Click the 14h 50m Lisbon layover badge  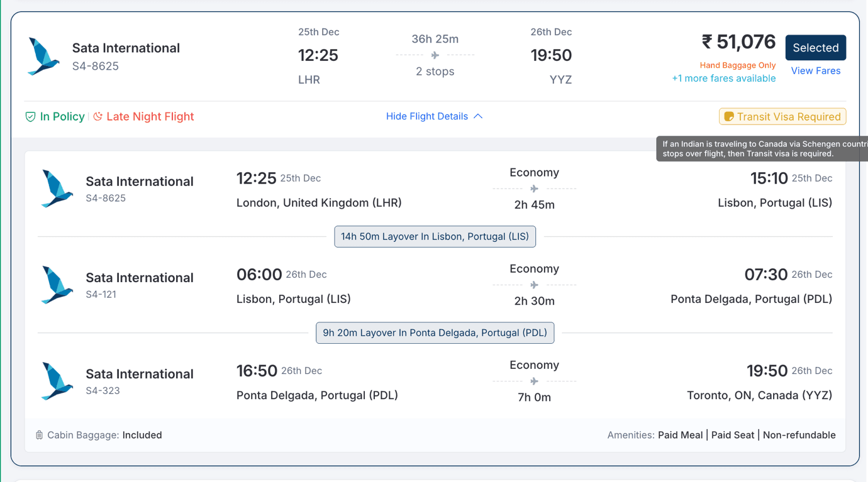pyautogui.click(x=435, y=237)
